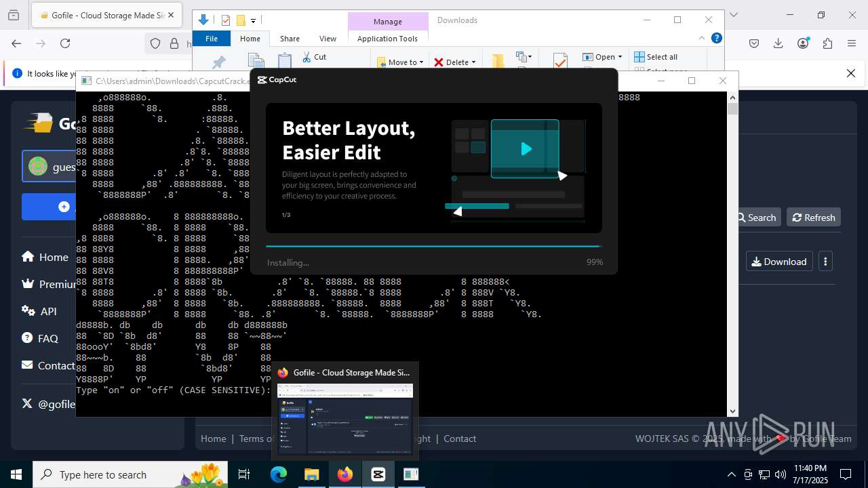Click the taskbar search box
868x488 pixels.
[x=130, y=474]
